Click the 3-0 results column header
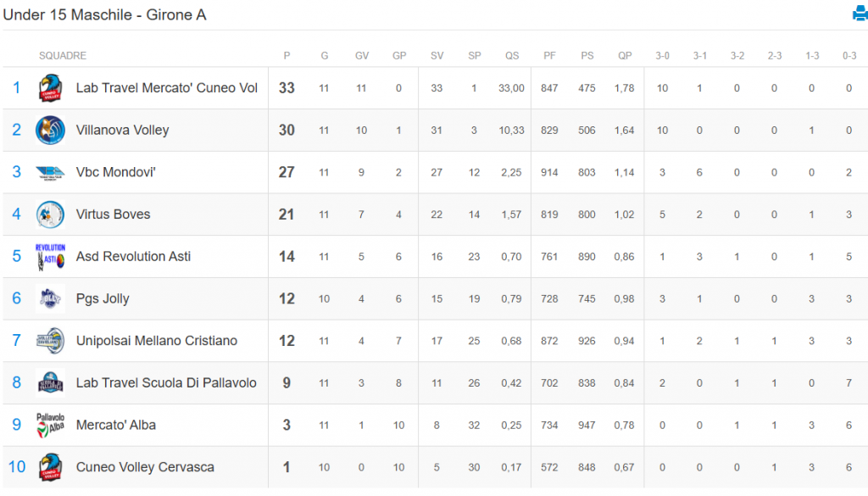Image resolution: width=868 pixels, height=496 pixels. coord(662,56)
